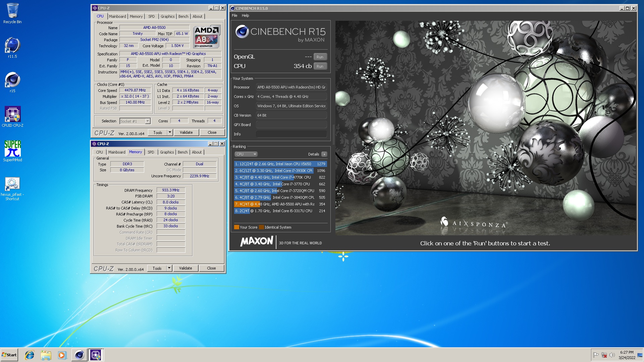Click the orange Your Score legend swatch
The image size is (644, 362).
[x=236, y=227]
